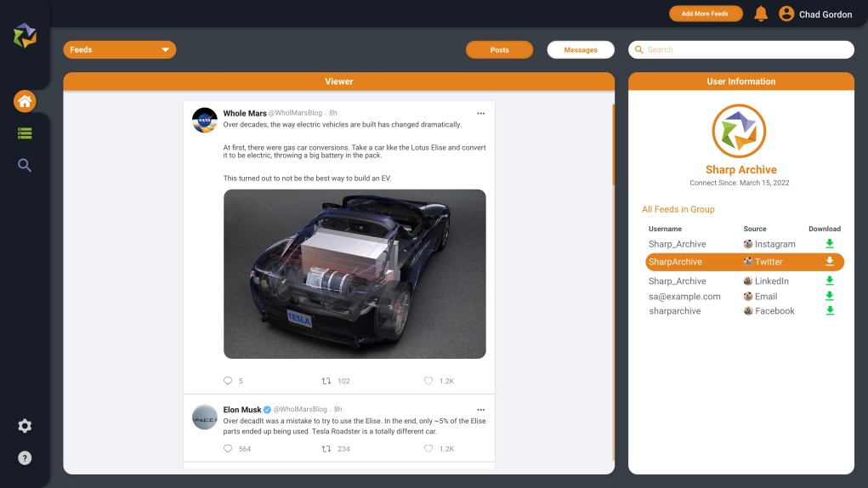This screenshot has height=488, width=868.
Task: Open Elon Musk post options menu
Action: point(480,410)
